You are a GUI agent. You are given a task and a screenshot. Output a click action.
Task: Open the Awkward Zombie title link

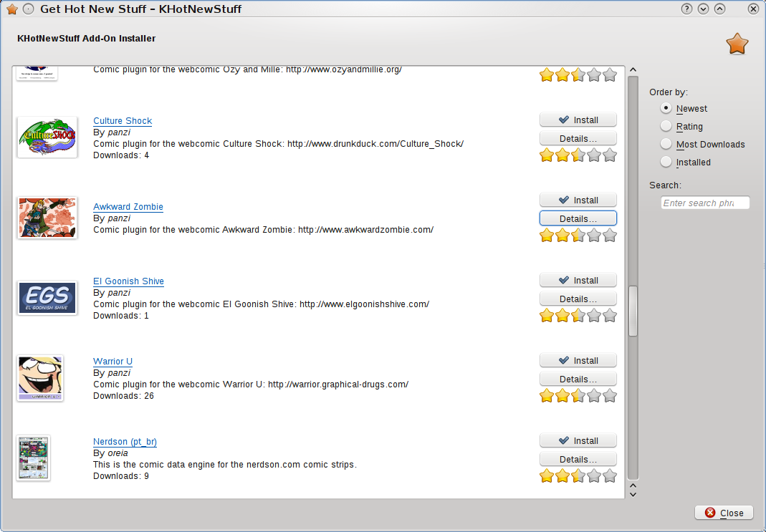tap(128, 207)
